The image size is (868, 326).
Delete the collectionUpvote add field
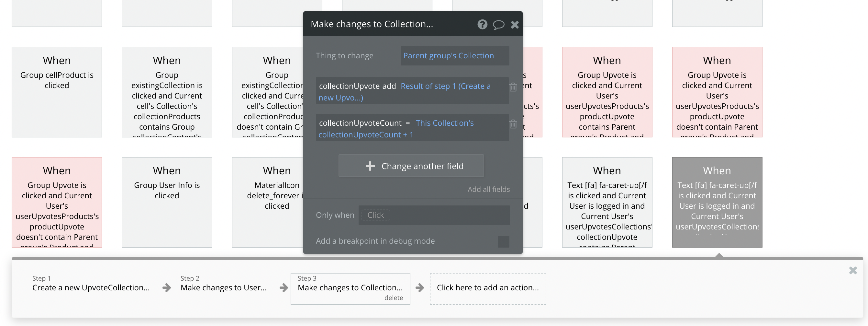[513, 87]
